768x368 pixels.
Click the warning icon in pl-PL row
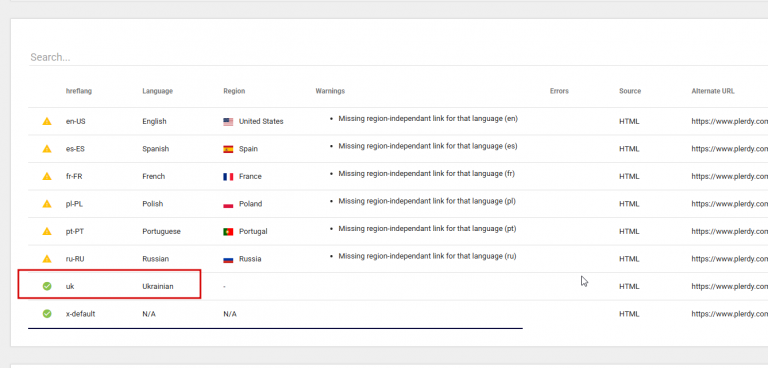(x=47, y=203)
